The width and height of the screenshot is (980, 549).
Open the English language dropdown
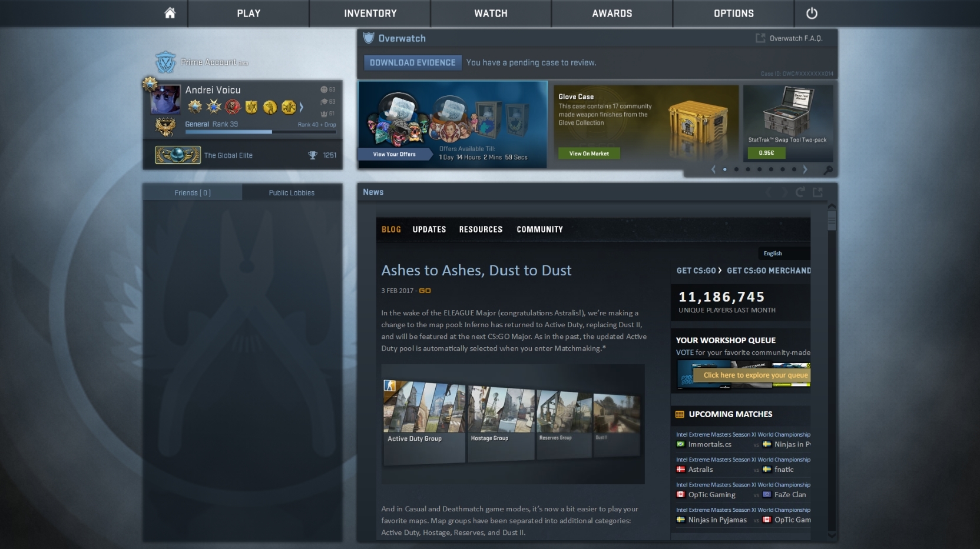(x=784, y=254)
